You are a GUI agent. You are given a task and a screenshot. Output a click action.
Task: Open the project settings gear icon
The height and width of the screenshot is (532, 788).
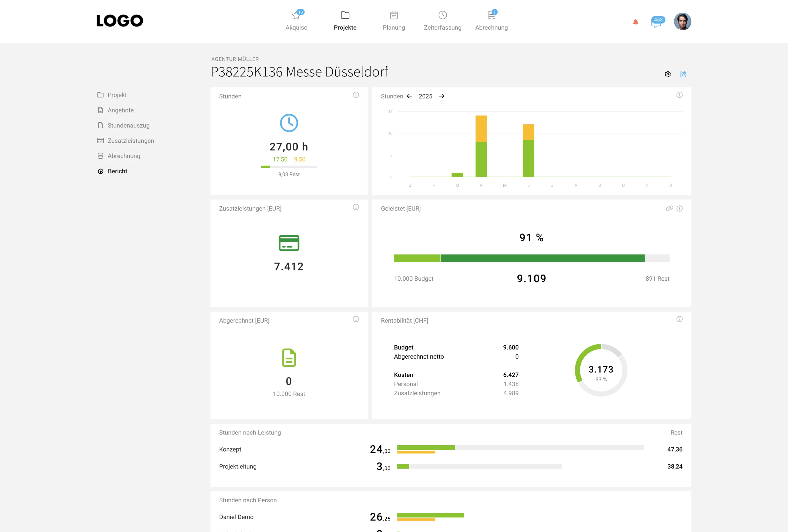coord(667,74)
